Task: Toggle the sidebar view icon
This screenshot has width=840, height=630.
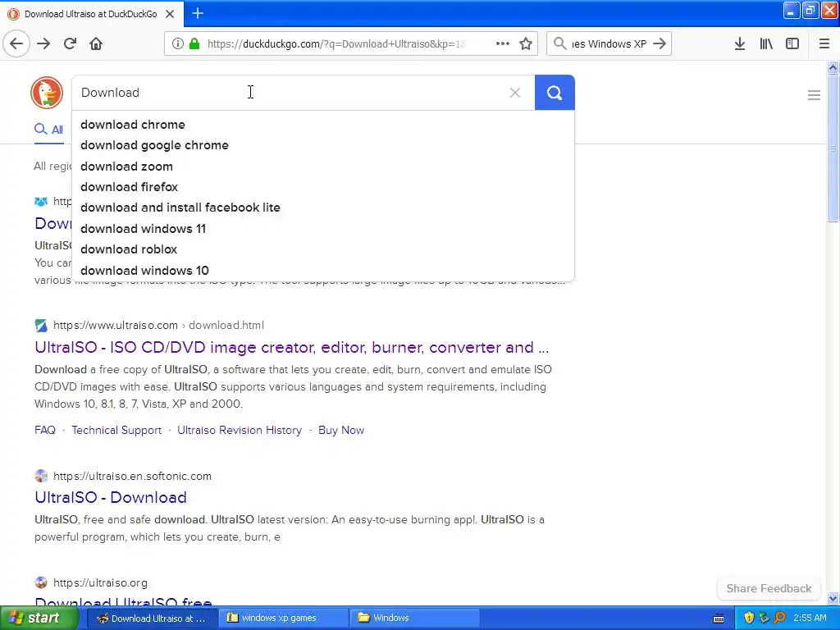Action: coord(792,43)
